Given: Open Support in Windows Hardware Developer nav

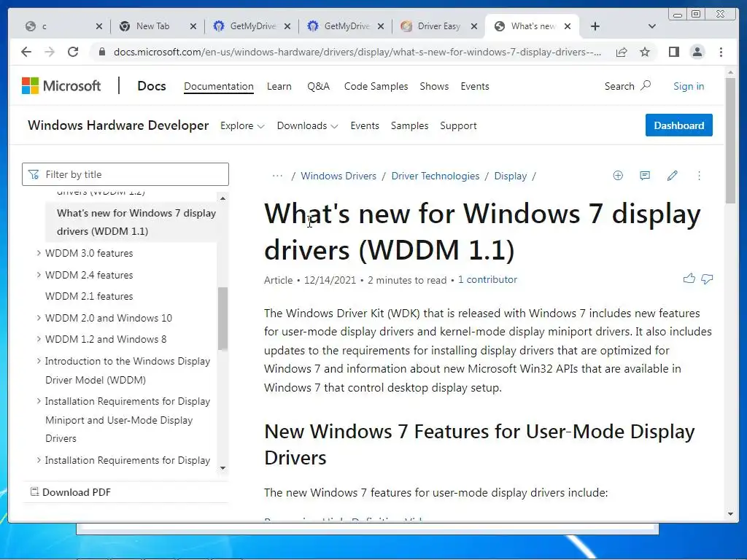Looking at the screenshot, I should pos(458,125).
